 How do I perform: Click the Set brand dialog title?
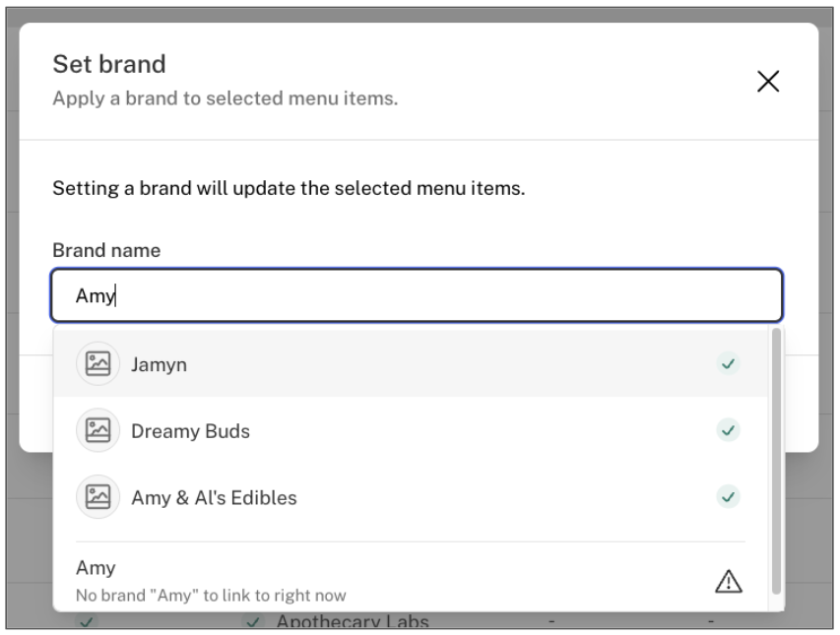tap(109, 64)
